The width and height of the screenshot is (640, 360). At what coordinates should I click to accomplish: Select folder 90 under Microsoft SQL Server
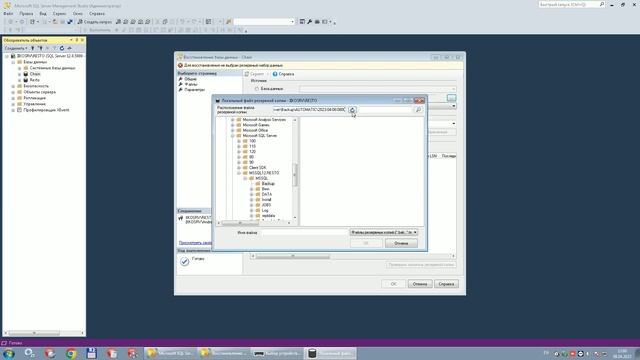pyautogui.click(x=251, y=162)
